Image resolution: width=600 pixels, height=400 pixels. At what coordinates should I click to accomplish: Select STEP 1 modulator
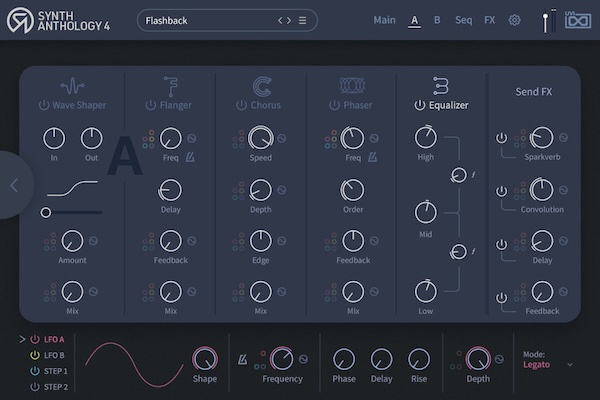point(56,371)
